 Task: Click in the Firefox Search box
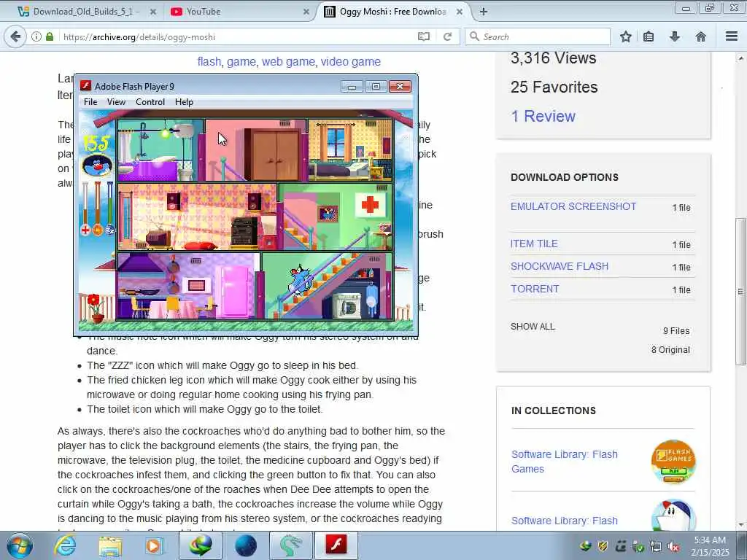coord(538,36)
